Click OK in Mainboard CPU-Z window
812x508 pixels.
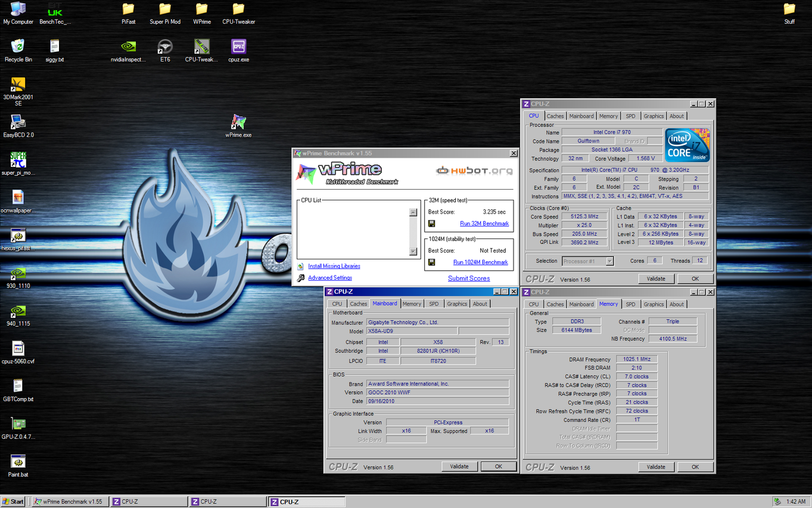tap(498, 466)
